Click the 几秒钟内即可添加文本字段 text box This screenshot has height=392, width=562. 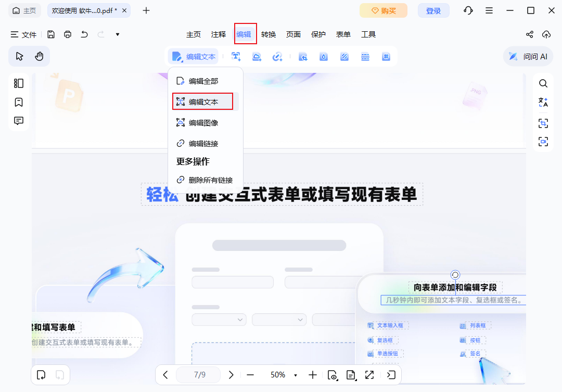click(453, 300)
